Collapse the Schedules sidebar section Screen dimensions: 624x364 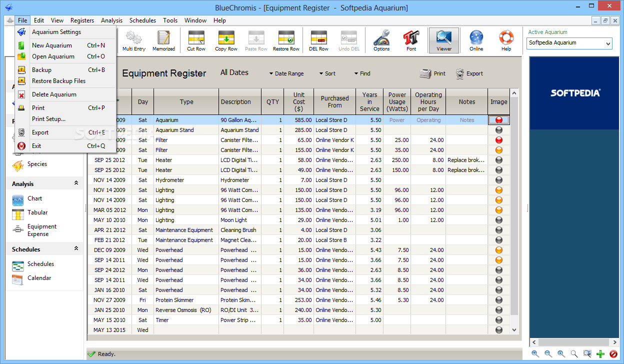pos(76,248)
